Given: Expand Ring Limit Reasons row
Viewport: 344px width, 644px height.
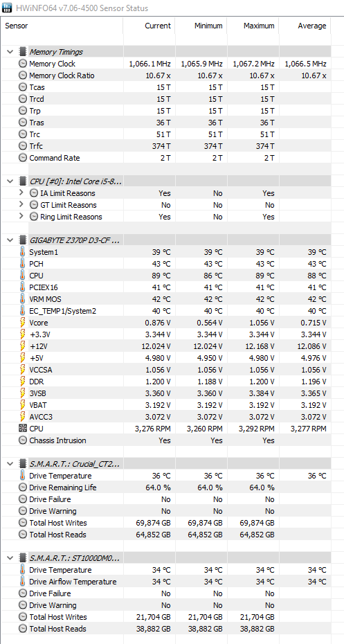Looking at the screenshot, I should pos(21,217).
